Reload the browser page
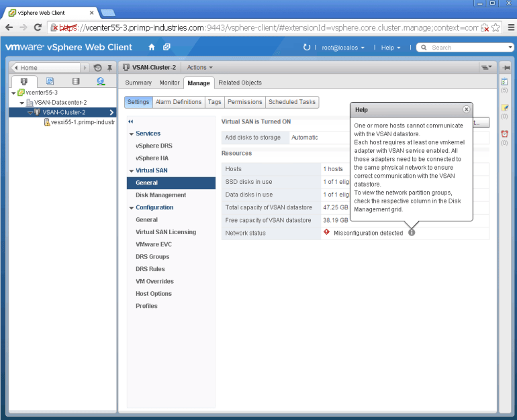This screenshot has width=517, height=420. [38, 28]
